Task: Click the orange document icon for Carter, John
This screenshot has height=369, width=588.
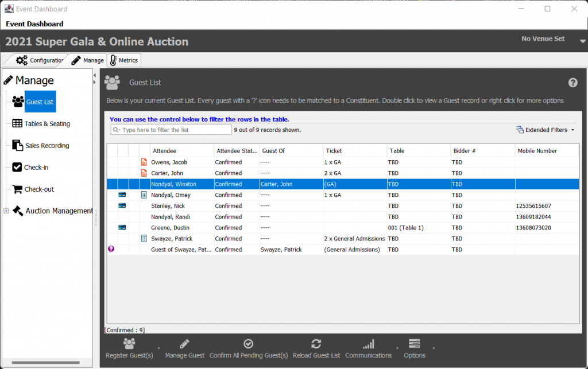Action: click(x=144, y=173)
